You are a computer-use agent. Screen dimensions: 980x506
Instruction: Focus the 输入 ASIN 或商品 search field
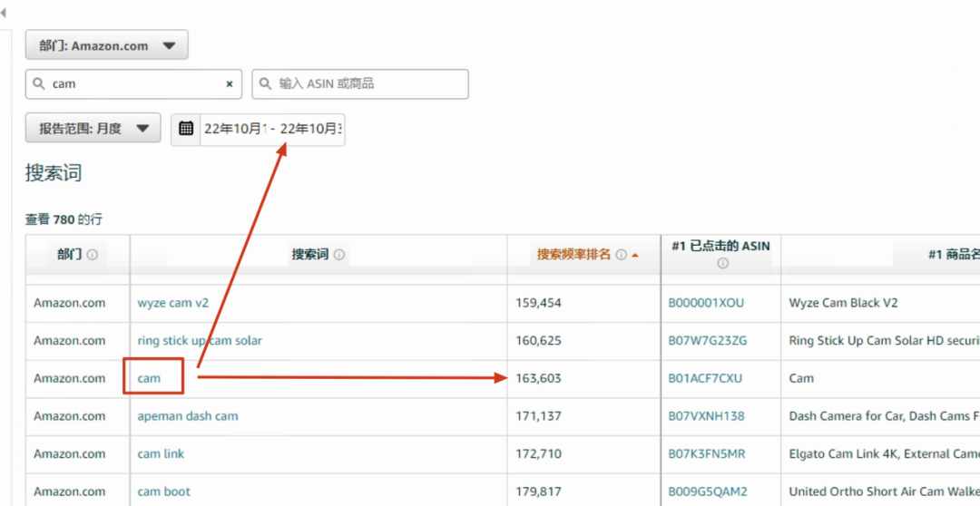pyautogui.click(x=360, y=83)
